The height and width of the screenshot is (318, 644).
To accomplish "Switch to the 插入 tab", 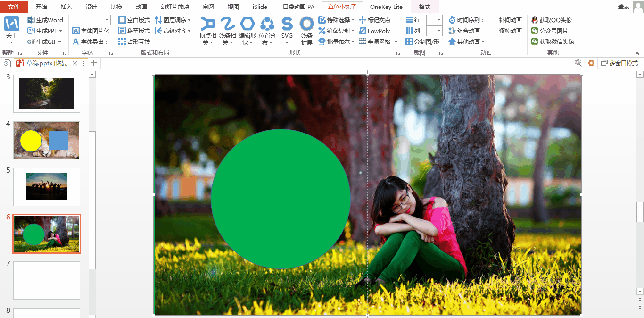I will click(66, 7).
